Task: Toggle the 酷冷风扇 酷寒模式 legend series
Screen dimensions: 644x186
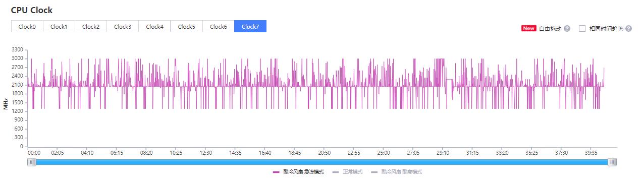Action: click(397, 172)
